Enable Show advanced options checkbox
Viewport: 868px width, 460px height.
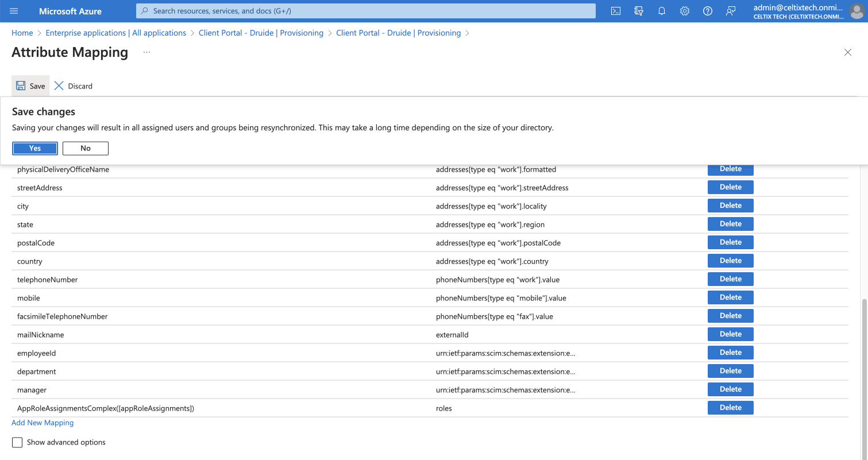click(17, 442)
